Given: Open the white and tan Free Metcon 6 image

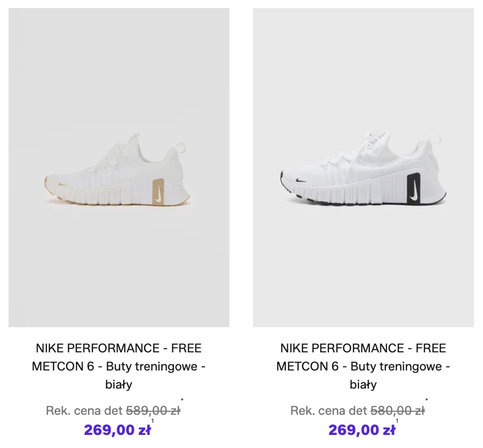Looking at the screenshot, I should (119, 168).
